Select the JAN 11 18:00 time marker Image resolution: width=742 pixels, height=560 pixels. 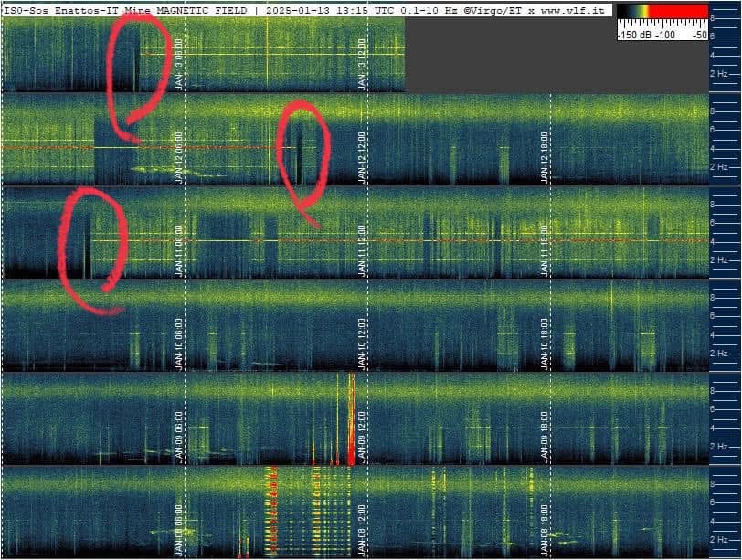coord(546,249)
